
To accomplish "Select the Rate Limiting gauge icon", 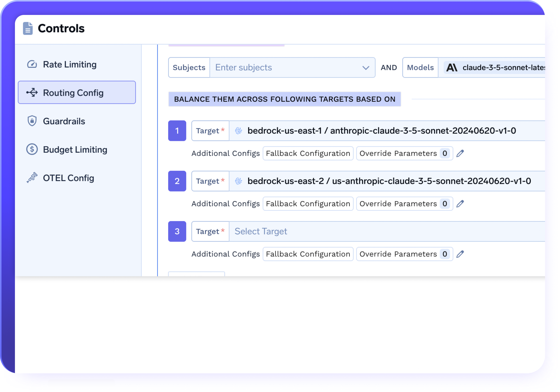I will [x=32, y=64].
